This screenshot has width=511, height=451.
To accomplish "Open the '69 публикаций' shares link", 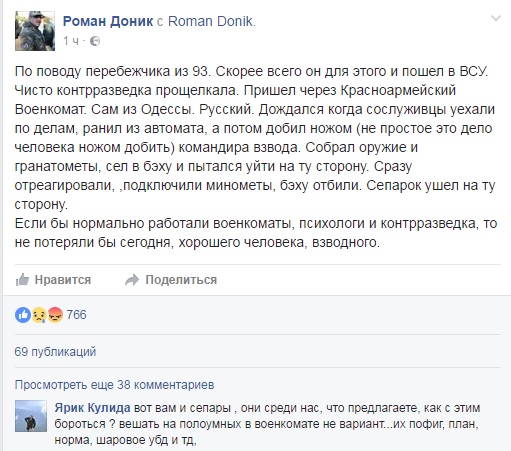I will click(x=55, y=352).
